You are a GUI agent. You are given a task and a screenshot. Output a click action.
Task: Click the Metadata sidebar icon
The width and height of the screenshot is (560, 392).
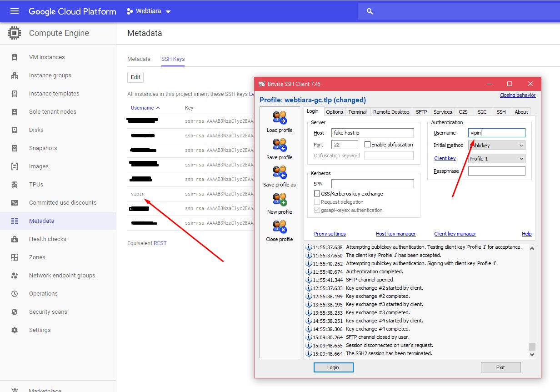click(x=15, y=221)
